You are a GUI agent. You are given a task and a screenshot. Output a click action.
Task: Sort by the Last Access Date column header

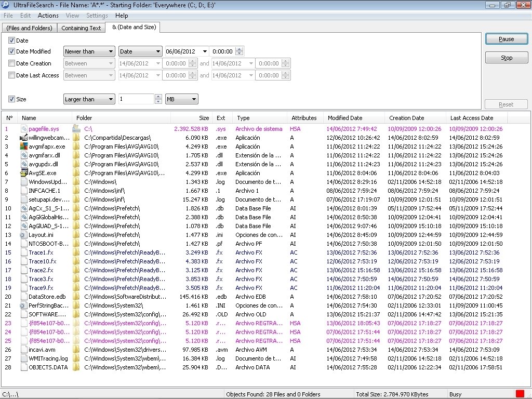point(477,118)
